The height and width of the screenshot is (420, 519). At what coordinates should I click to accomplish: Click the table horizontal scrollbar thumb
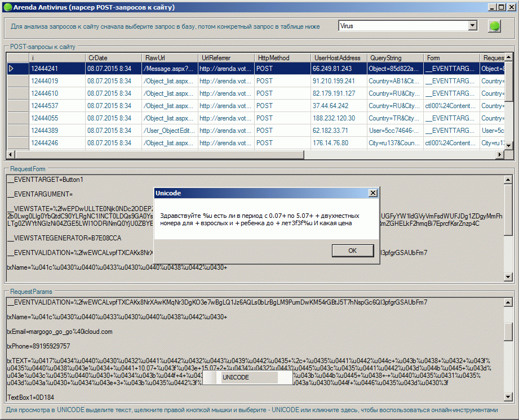159,154
